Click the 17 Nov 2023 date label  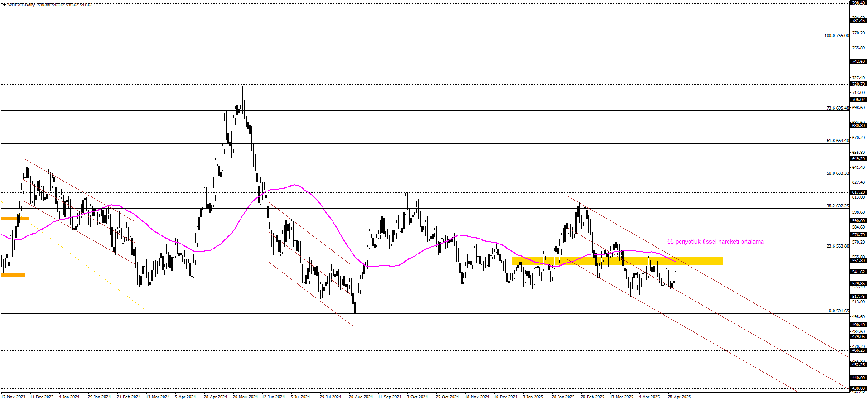(13, 397)
